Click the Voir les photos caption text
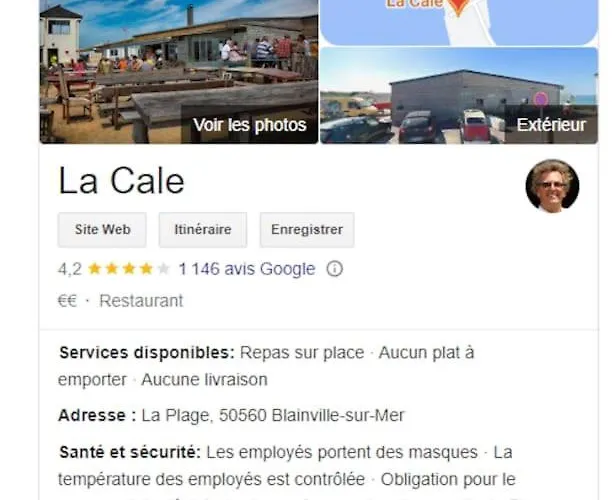The height and width of the screenshot is (500, 614). 250,125
